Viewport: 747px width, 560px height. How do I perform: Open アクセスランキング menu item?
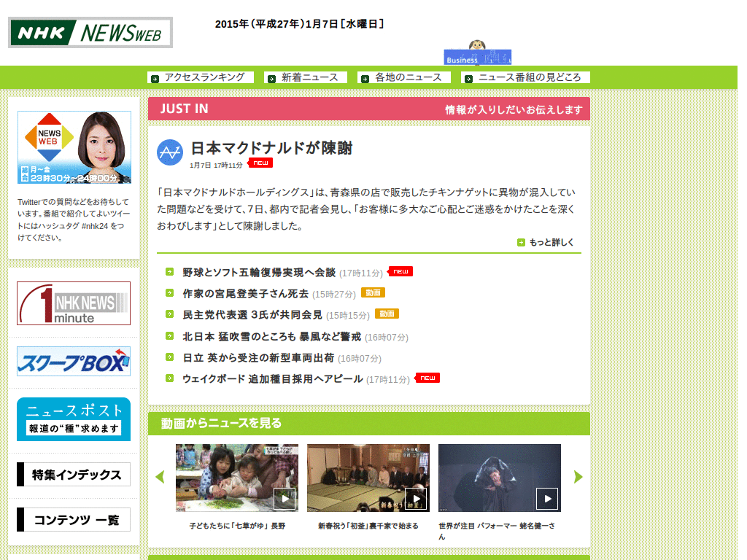(x=201, y=77)
